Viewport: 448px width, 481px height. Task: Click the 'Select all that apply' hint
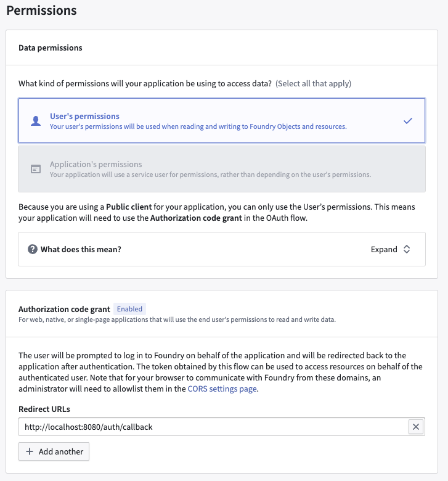(313, 83)
